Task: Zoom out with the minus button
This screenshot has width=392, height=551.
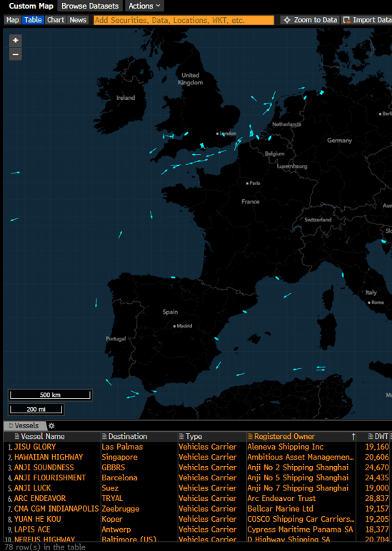Action: [x=16, y=54]
